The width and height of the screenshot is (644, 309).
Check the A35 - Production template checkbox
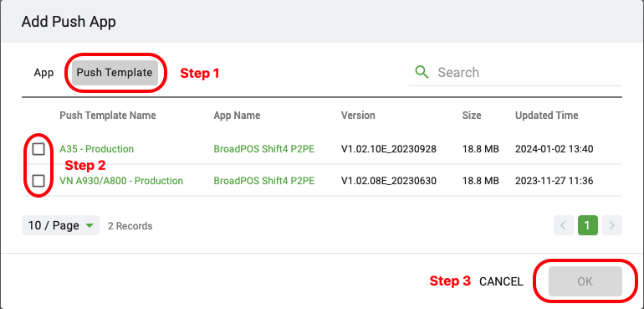pos(38,149)
